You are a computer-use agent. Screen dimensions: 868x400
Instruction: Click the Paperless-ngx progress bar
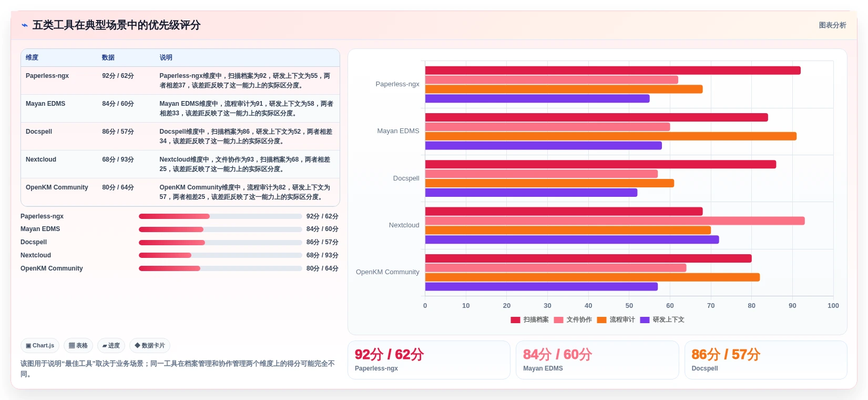[x=220, y=216]
